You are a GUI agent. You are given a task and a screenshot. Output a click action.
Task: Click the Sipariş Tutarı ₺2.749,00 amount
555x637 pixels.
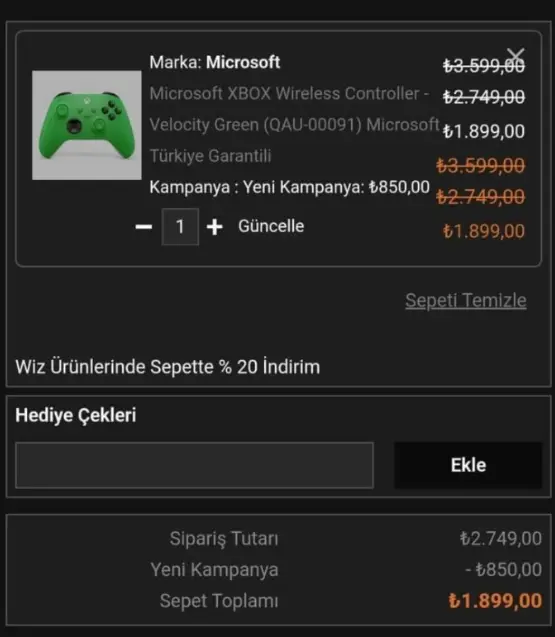pyautogui.click(x=501, y=539)
